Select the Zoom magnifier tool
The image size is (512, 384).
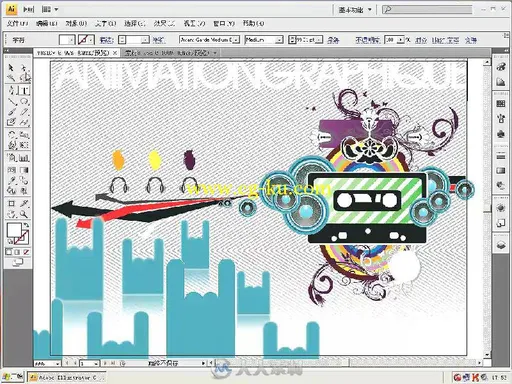(24, 214)
